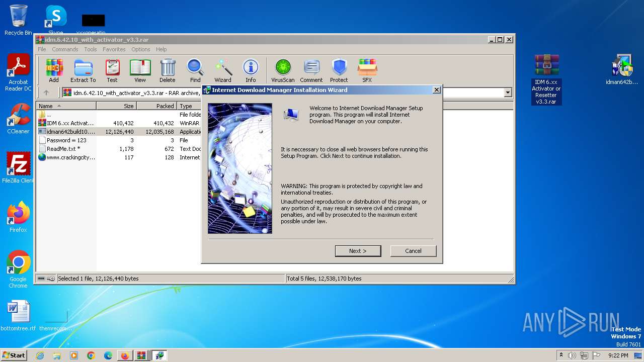Click the Windows Explorer taskbar icon
The width and height of the screenshot is (644, 362).
pyautogui.click(x=57, y=355)
